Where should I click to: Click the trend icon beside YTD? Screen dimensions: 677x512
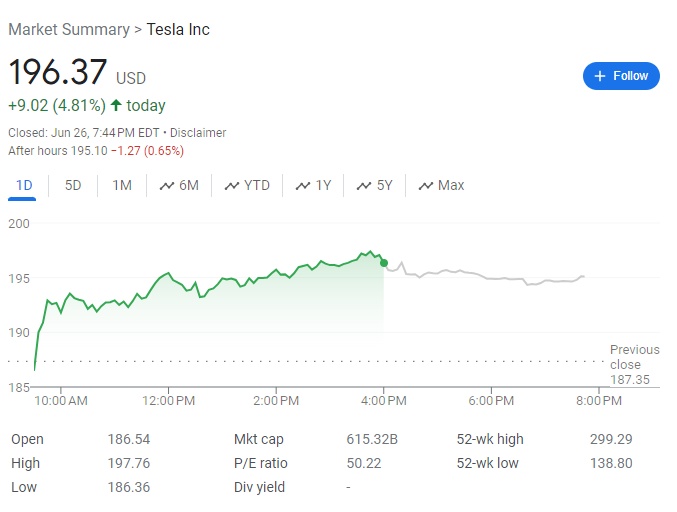232,185
